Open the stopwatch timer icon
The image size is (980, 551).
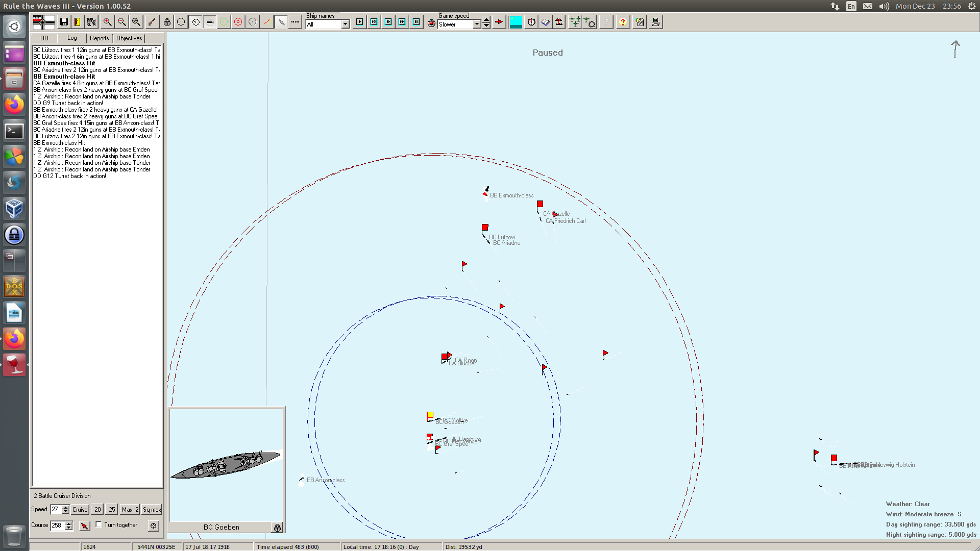(x=531, y=22)
